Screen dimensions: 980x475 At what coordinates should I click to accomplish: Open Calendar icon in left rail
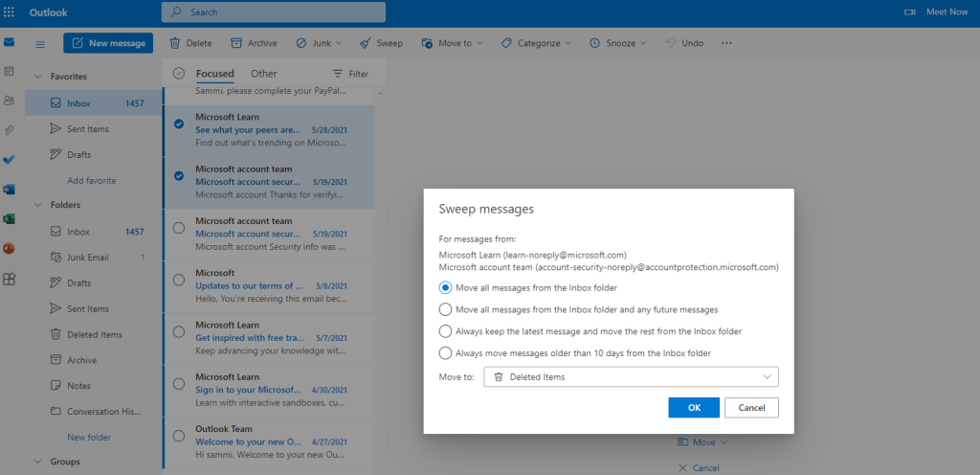click(9, 71)
